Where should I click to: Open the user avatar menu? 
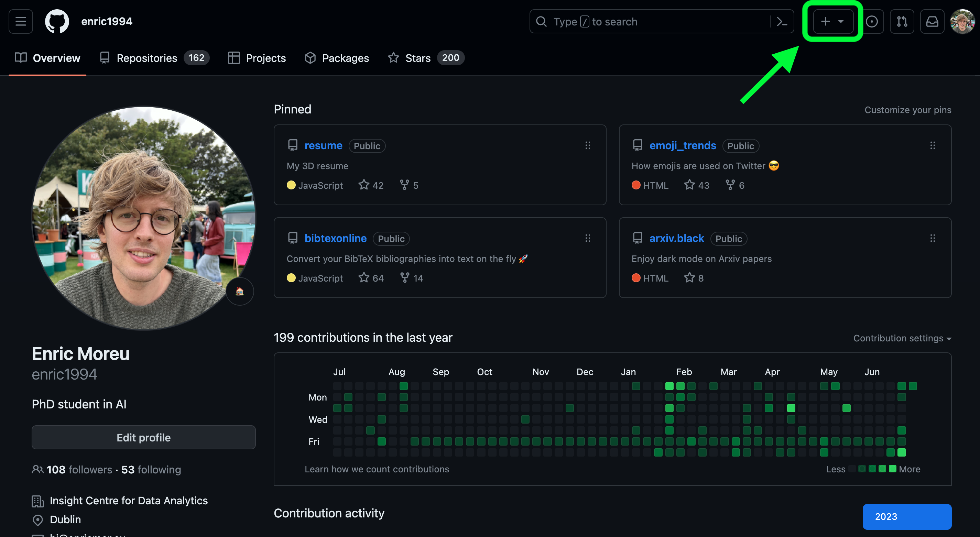click(962, 22)
